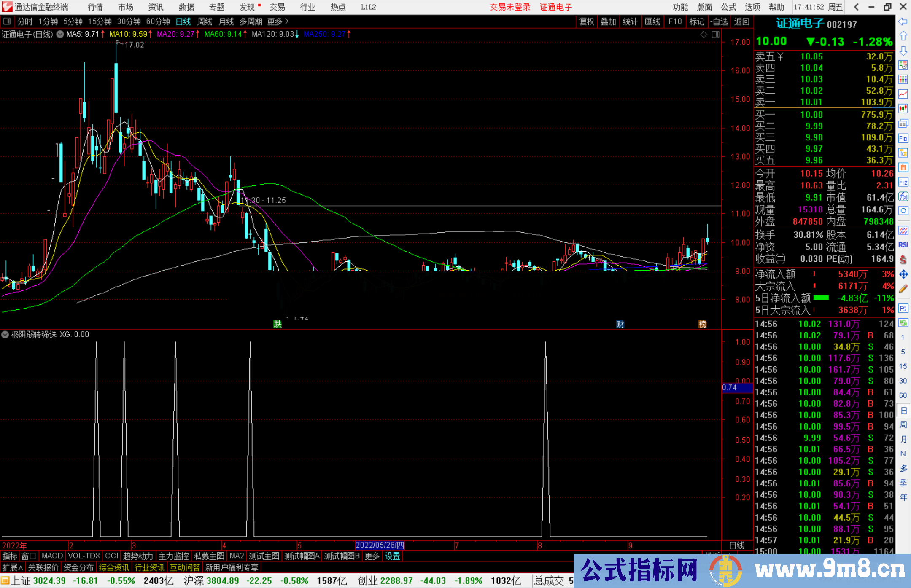This screenshot has width=911, height=588.
Task: Toggle the diamond icon above price chart
Action: tap(703, 35)
